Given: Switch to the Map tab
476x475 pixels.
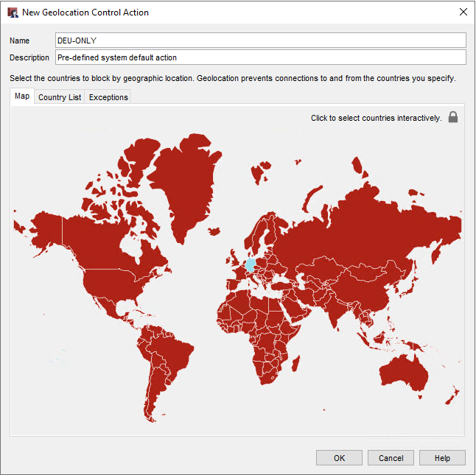Looking at the screenshot, I should tap(22, 96).
